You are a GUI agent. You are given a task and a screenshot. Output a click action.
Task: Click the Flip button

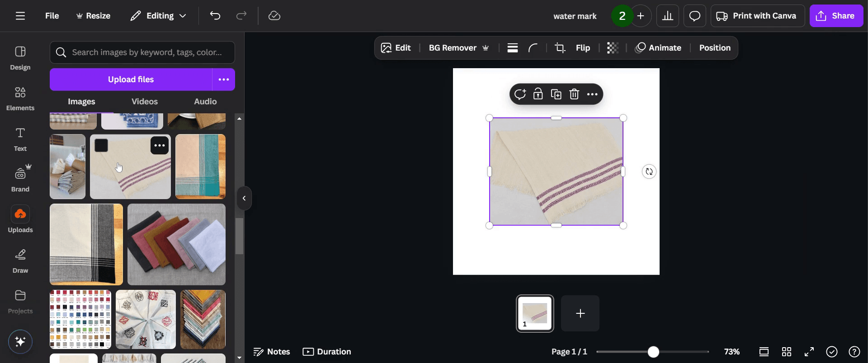coord(583,48)
